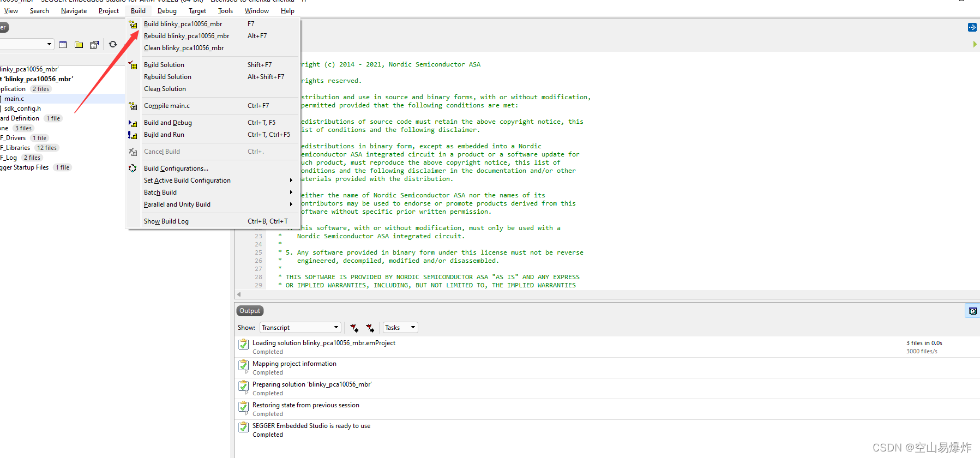Image resolution: width=980 pixels, height=458 pixels.
Task: Open the Batch Build submenu
Action: 213,192
